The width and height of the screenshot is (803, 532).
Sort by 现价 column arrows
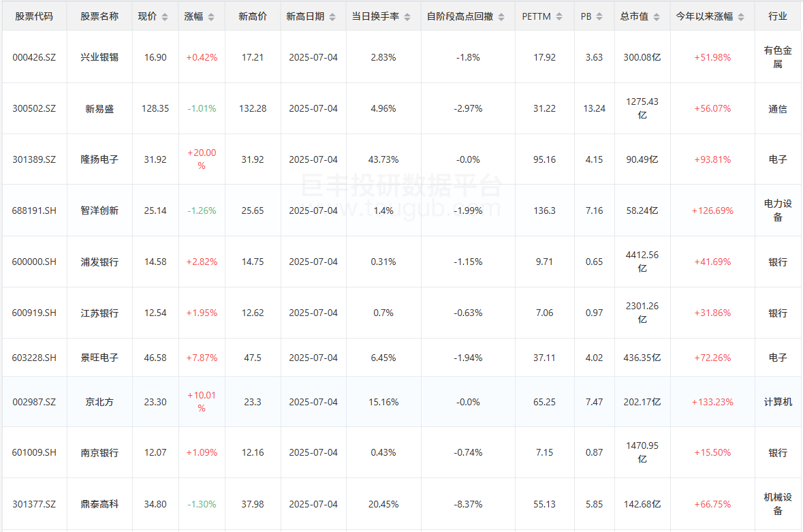pos(164,17)
